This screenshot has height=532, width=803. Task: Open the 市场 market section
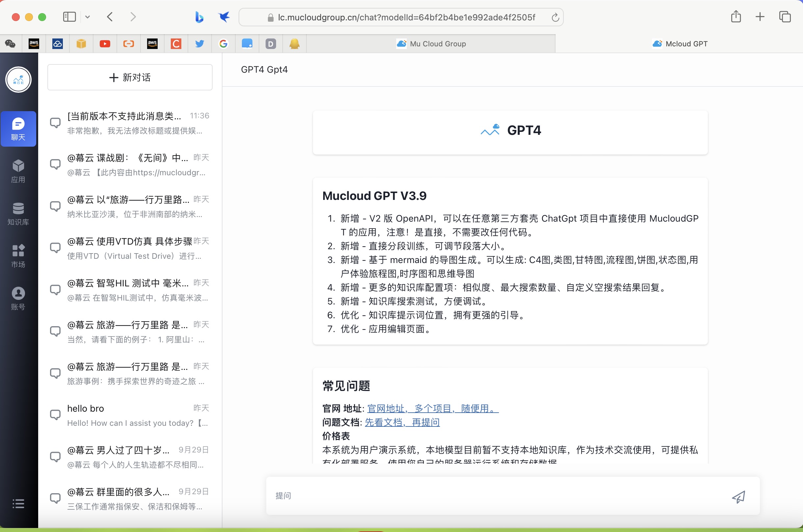pos(18,256)
